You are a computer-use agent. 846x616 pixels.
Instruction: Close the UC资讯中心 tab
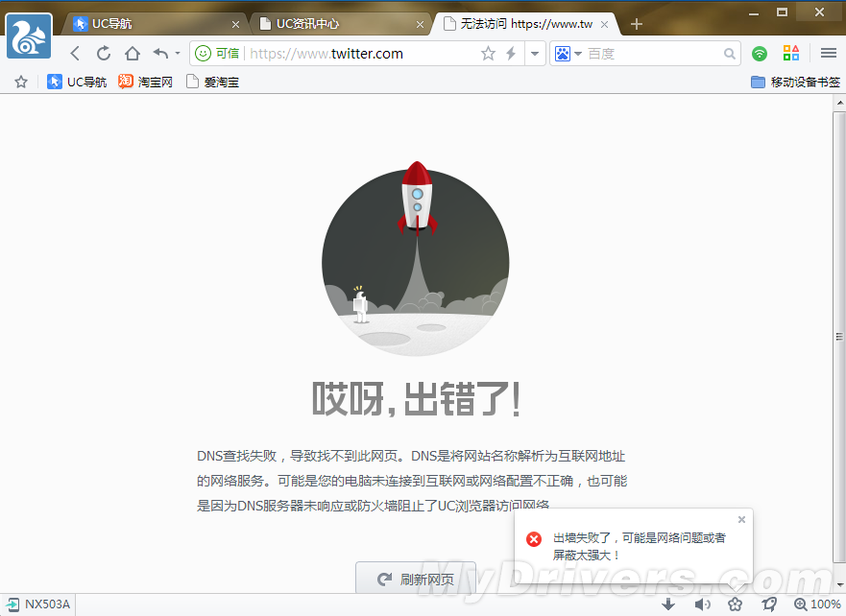click(x=421, y=24)
